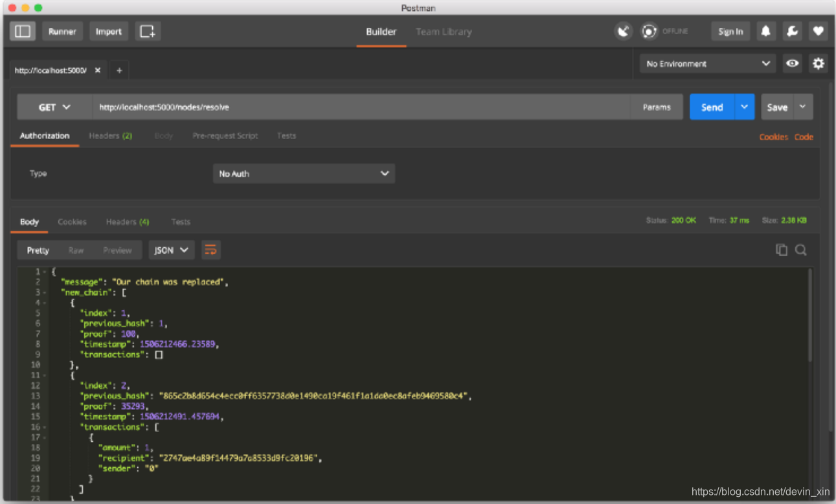
Task: Click the sync status OFFLINE icon
Action: [649, 31]
